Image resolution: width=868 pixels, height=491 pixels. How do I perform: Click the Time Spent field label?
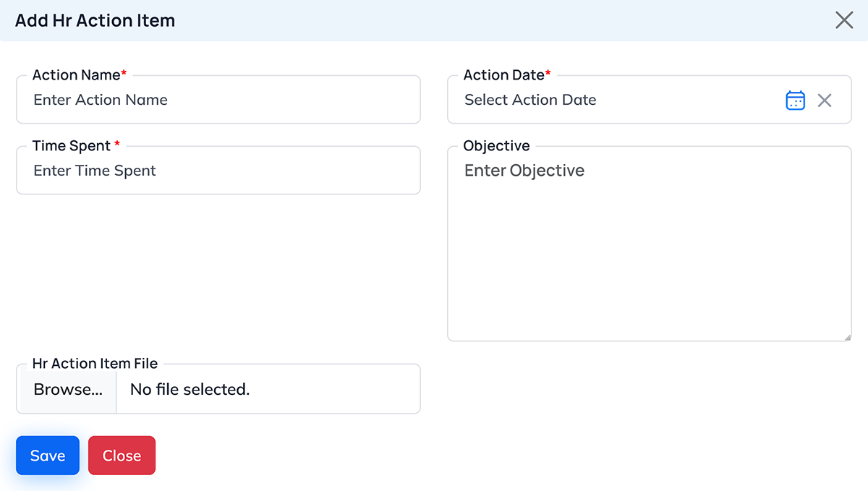[72, 146]
